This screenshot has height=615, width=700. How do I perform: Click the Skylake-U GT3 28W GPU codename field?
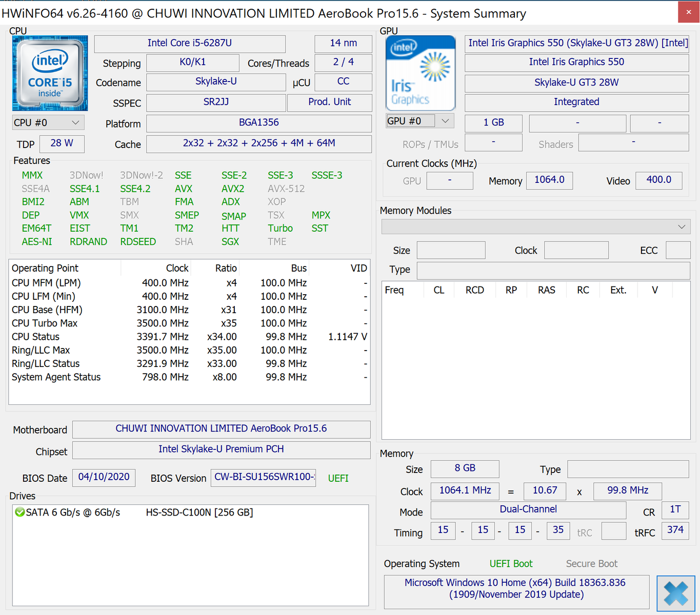pyautogui.click(x=576, y=83)
